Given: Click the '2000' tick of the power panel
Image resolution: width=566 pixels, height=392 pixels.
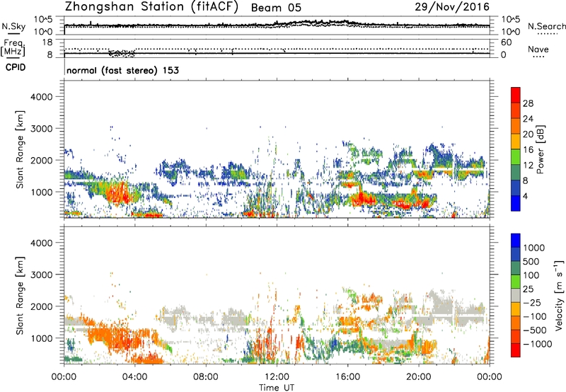Looking at the screenshot, I should (x=42, y=160).
